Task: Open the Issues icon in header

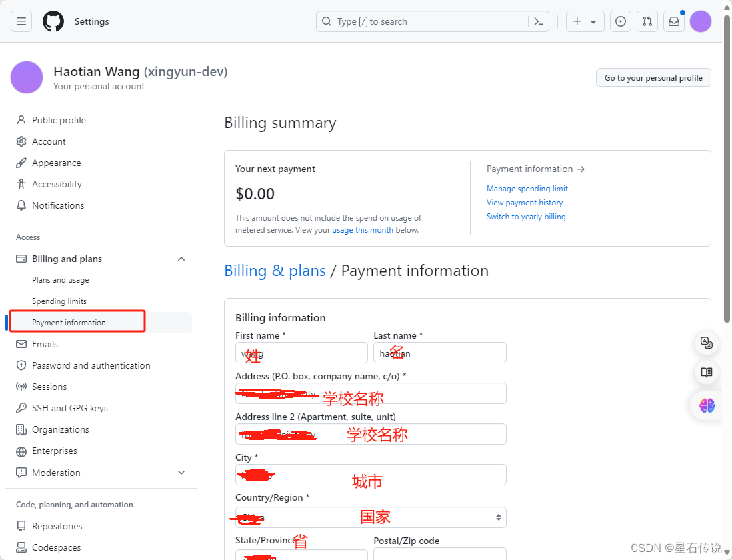Action: click(621, 21)
